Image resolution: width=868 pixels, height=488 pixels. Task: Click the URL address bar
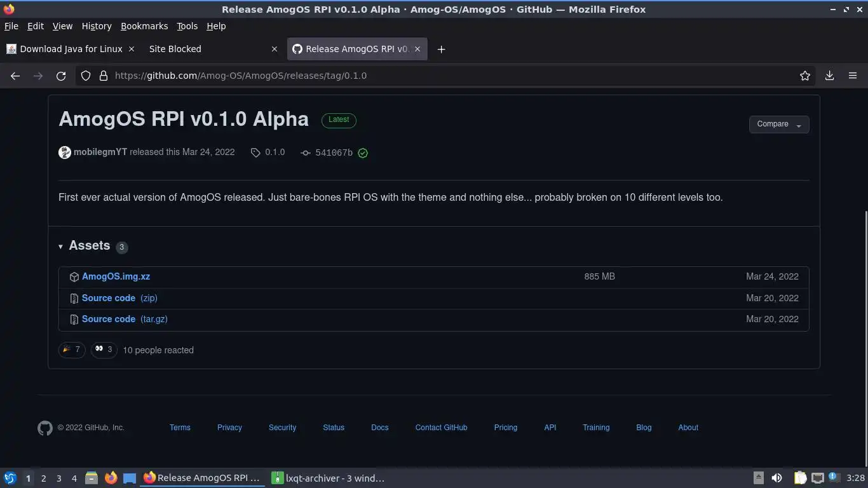pos(445,76)
